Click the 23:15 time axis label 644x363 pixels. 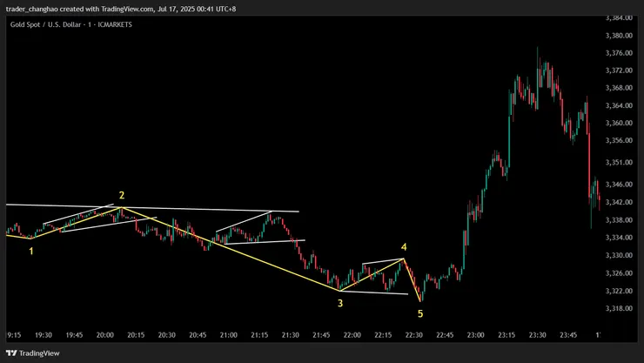(x=506, y=335)
